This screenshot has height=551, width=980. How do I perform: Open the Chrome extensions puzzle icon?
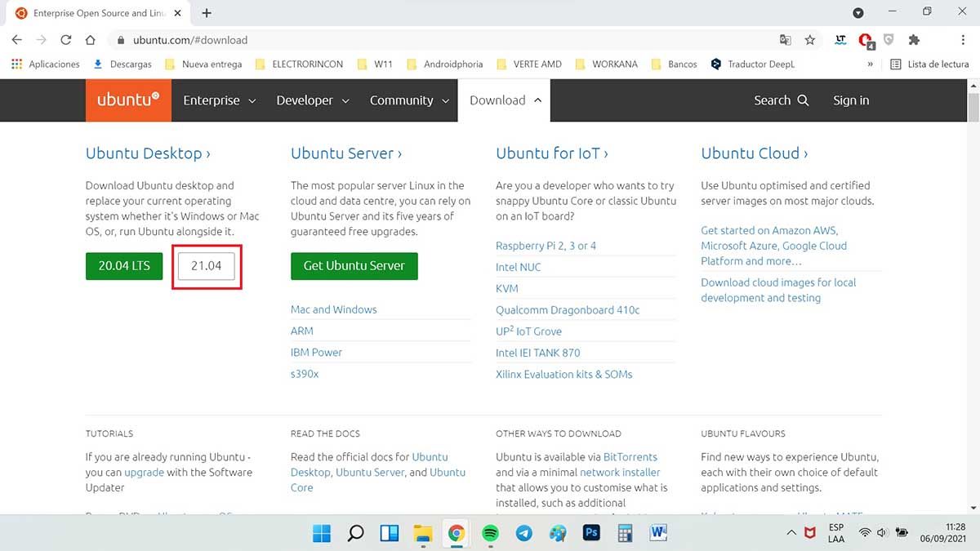pos(914,40)
